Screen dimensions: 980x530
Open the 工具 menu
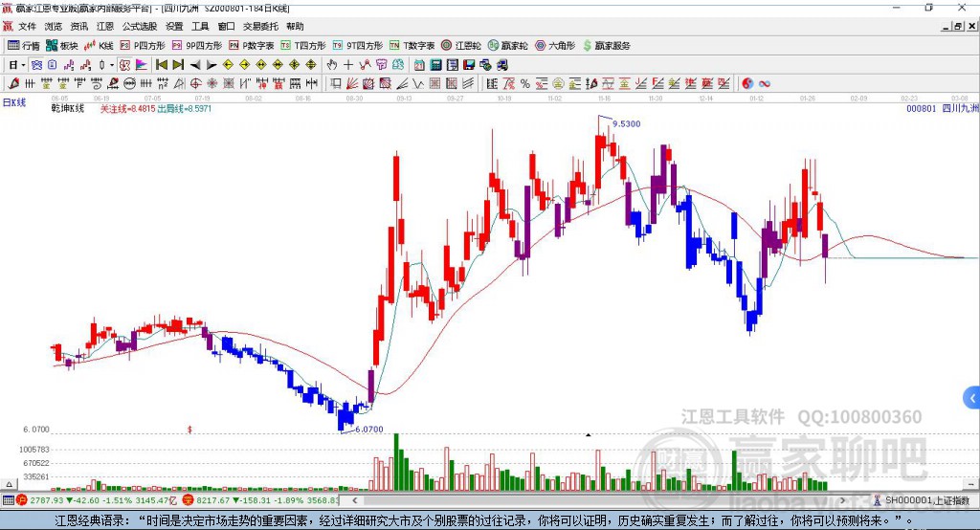tap(200, 26)
